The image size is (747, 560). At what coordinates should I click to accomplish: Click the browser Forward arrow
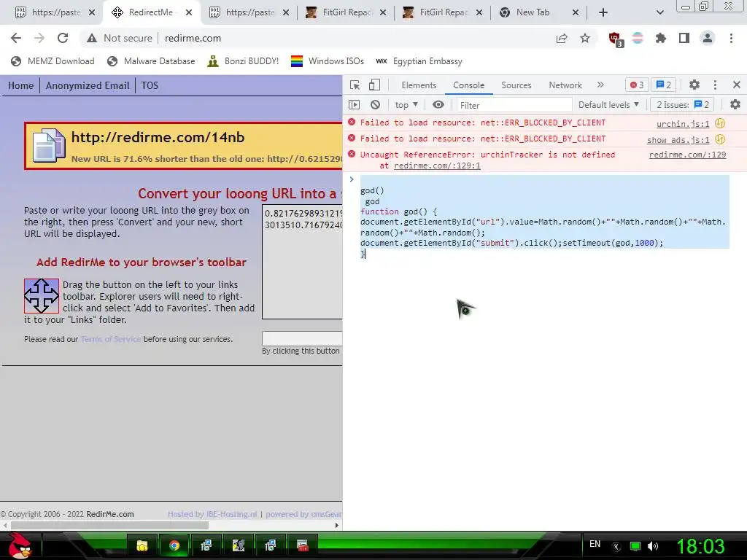[39, 38]
